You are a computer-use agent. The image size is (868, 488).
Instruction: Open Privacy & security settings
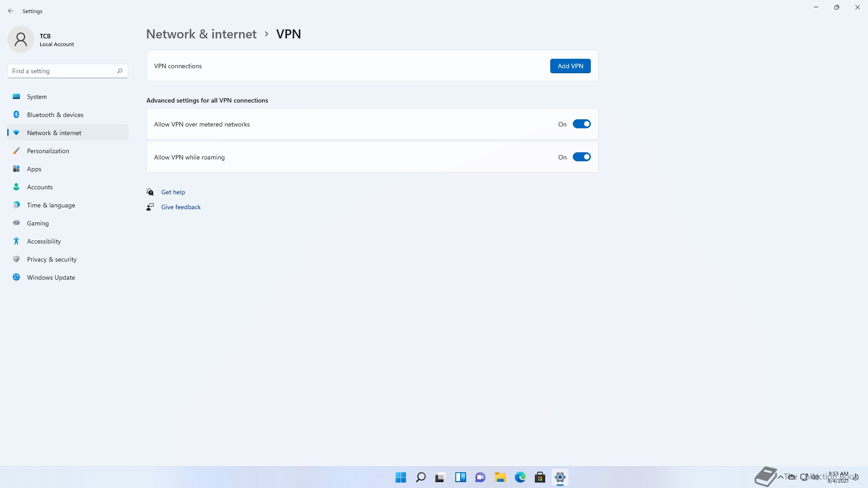(52, 259)
